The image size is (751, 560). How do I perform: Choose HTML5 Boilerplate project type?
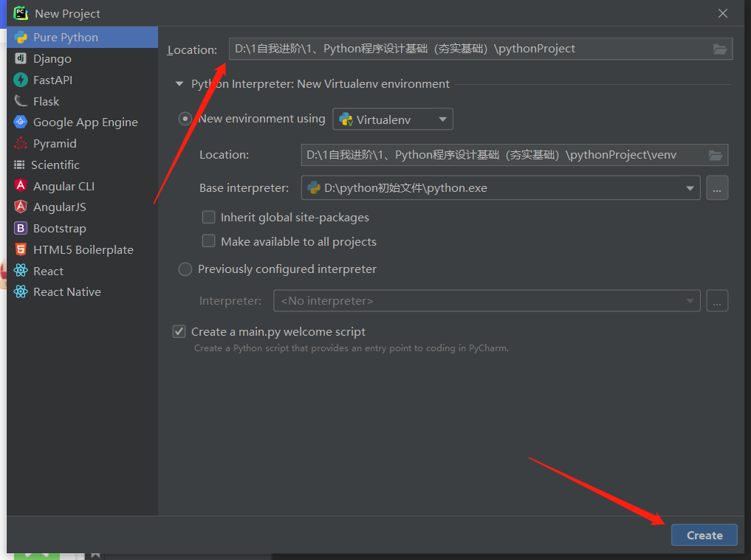83,249
